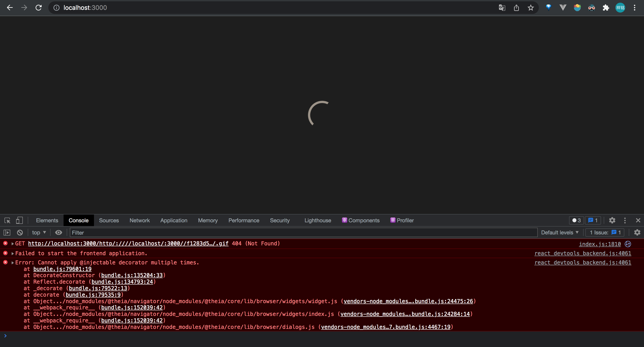
Task: Follow the bundle.js:79601:19 source link
Action: [x=62, y=269]
